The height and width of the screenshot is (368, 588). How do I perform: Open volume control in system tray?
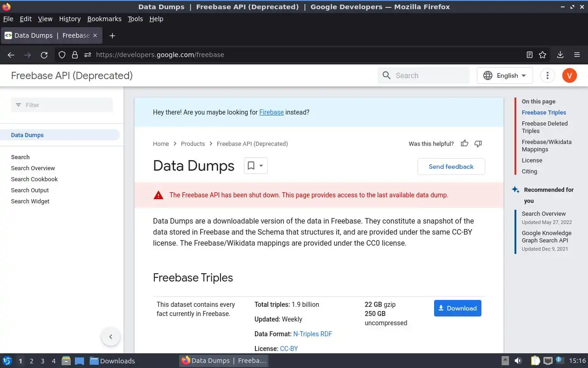click(518, 361)
